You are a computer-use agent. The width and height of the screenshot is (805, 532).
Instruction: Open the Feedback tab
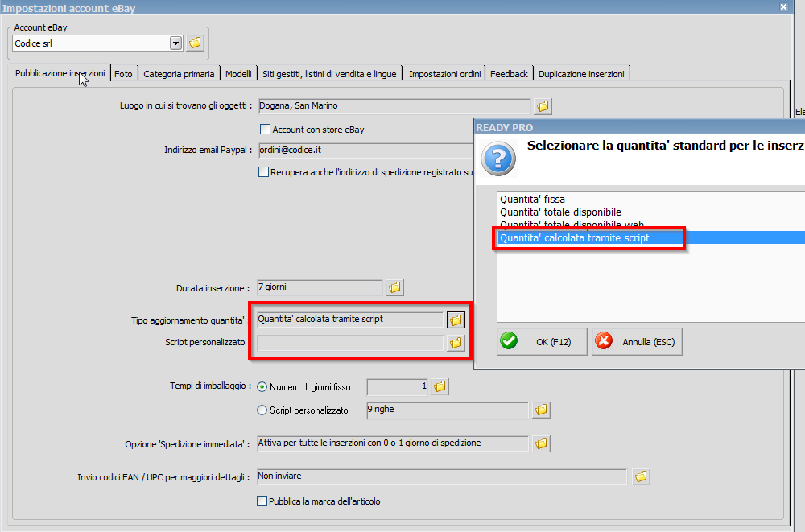tap(509, 74)
